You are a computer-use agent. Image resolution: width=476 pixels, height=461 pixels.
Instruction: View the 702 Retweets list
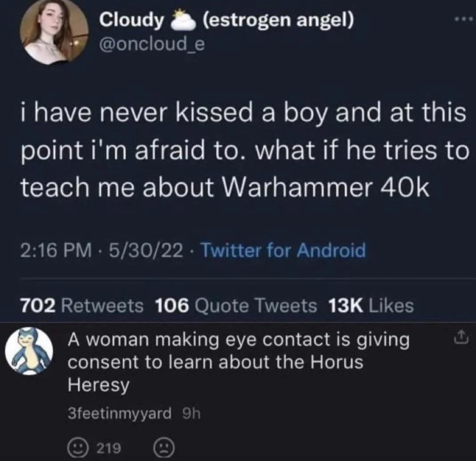[x=82, y=305]
